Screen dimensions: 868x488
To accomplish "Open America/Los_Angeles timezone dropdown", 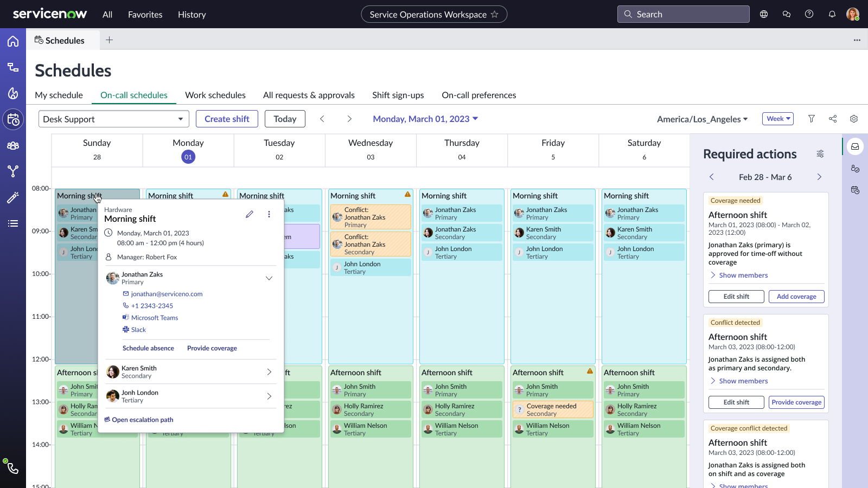I will (702, 119).
